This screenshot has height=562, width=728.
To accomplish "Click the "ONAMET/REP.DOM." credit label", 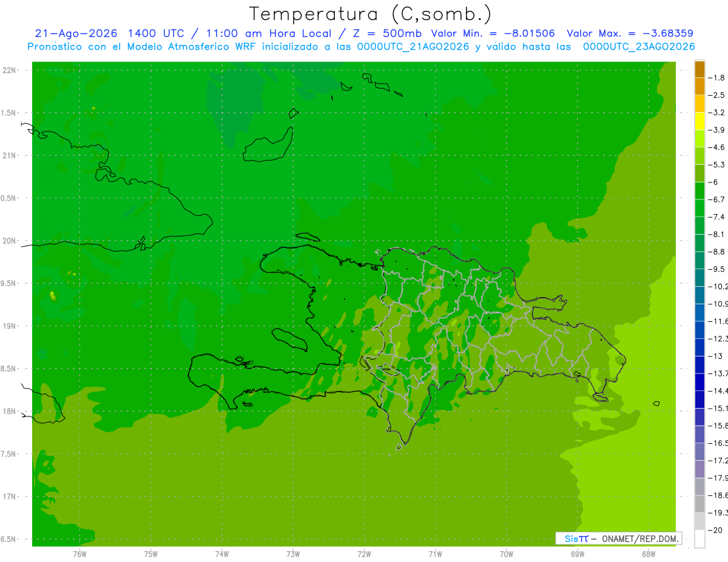I will [639, 538].
